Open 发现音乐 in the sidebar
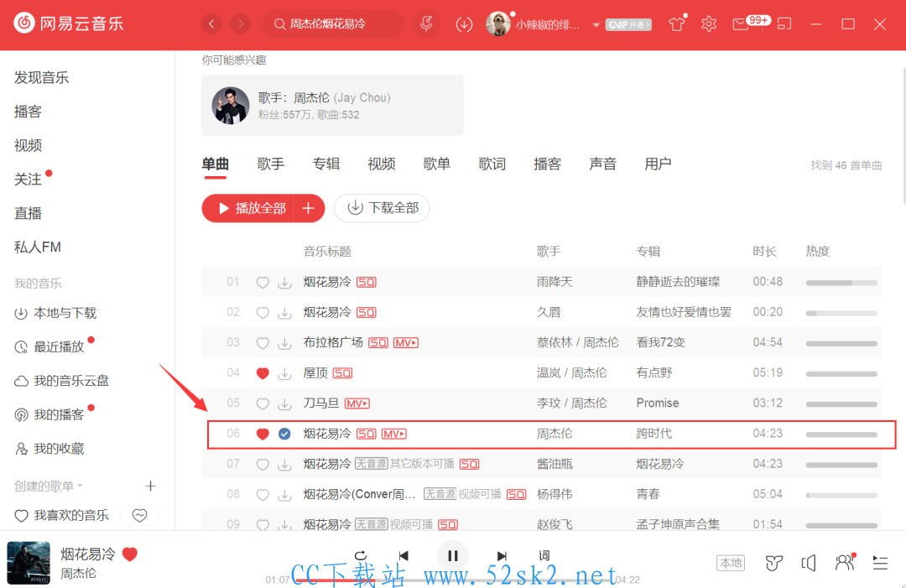The image size is (906, 588). pos(42,77)
